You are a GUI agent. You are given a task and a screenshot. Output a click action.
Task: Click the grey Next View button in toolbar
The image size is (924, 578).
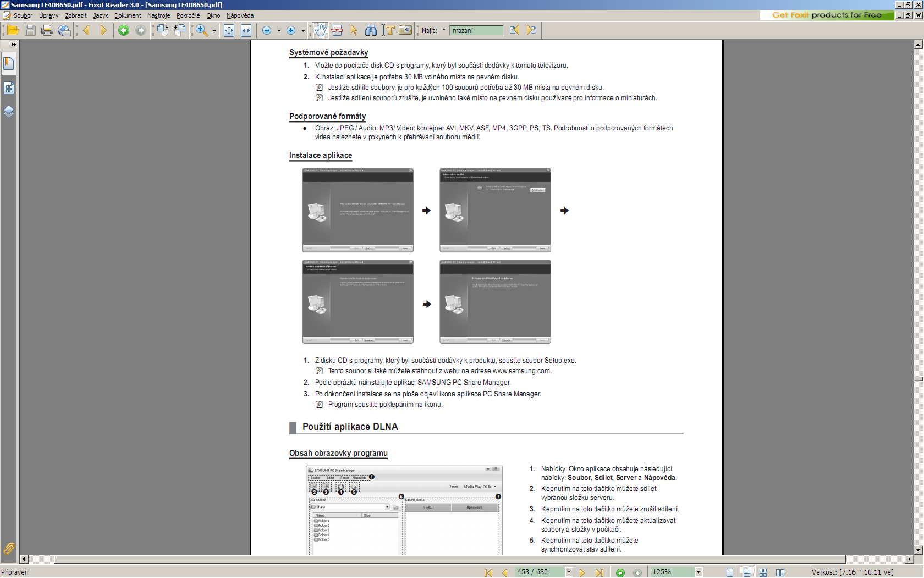141,30
